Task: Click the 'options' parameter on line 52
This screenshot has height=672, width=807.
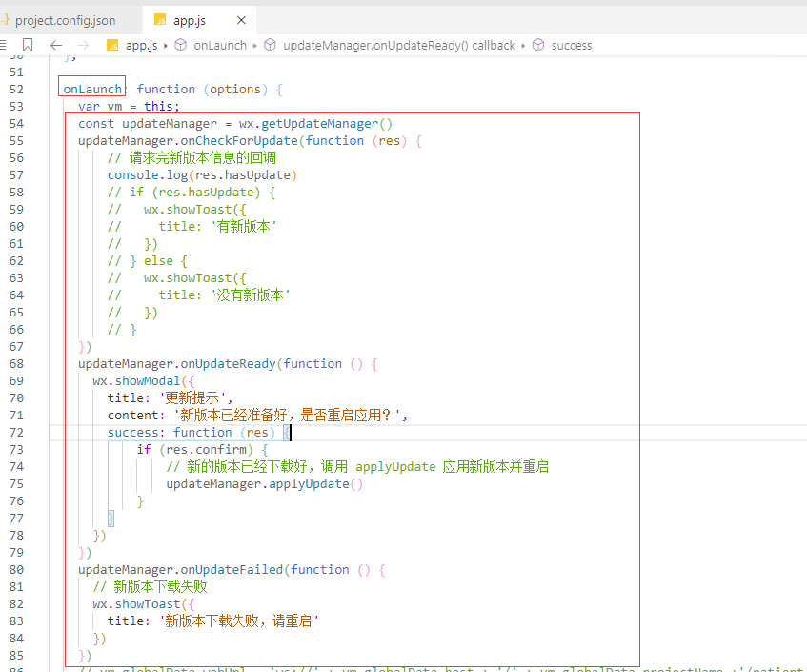Action: point(235,89)
